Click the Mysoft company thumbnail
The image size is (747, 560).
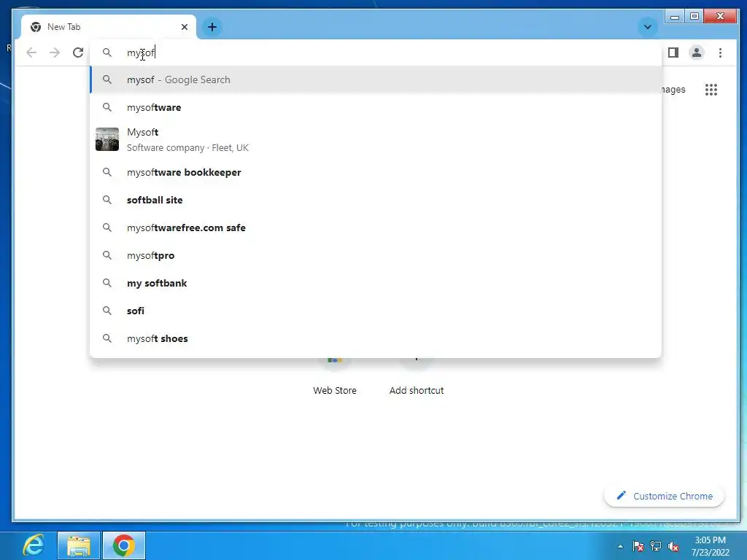(107, 139)
